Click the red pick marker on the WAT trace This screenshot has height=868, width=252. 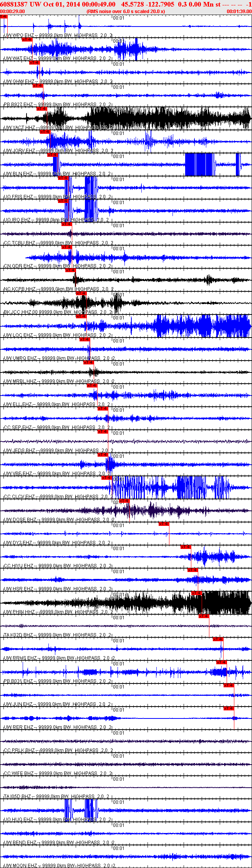point(27,39)
